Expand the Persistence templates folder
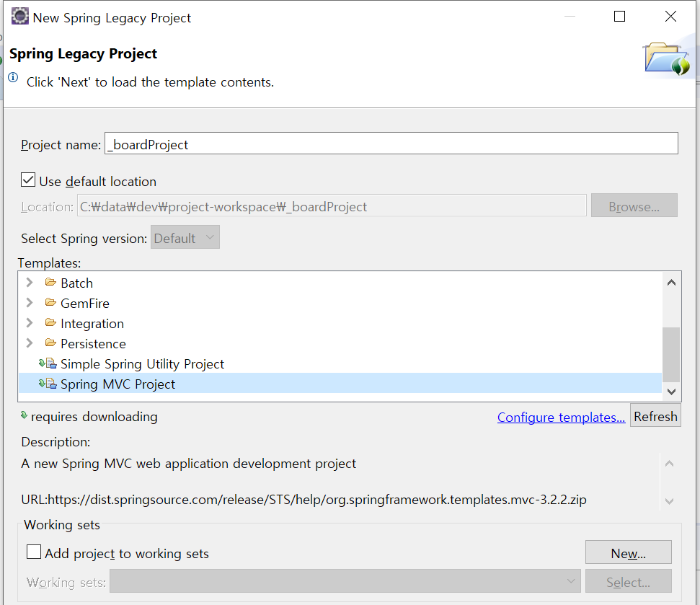The width and height of the screenshot is (700, 605). 30,343
